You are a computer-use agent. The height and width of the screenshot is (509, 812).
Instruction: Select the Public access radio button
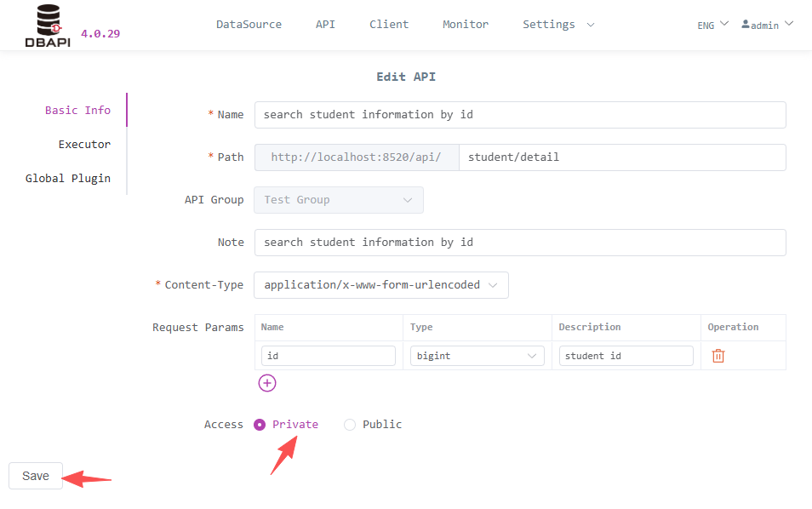pyautogui.click(x=350, y=424)
